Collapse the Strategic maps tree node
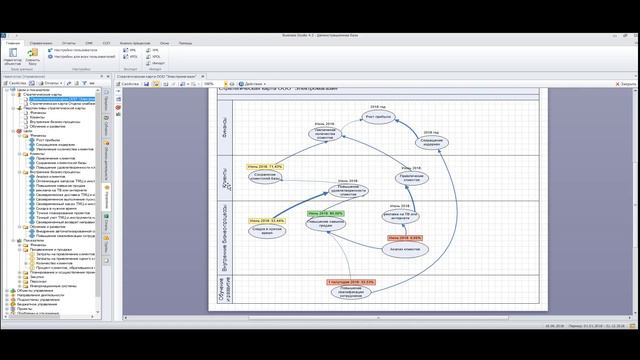This screenshot has height=360, width=640. pyautogui.click(x=13, y=94)
